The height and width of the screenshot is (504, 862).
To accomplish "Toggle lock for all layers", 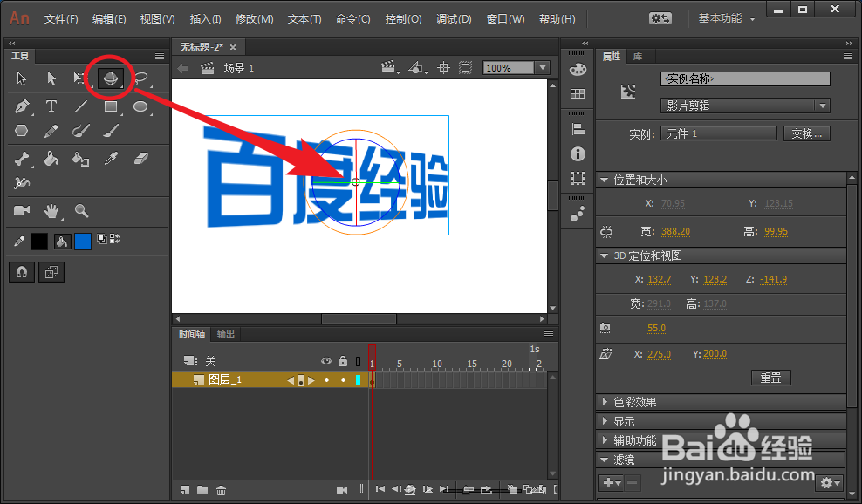I will click(x=343, y=361).
